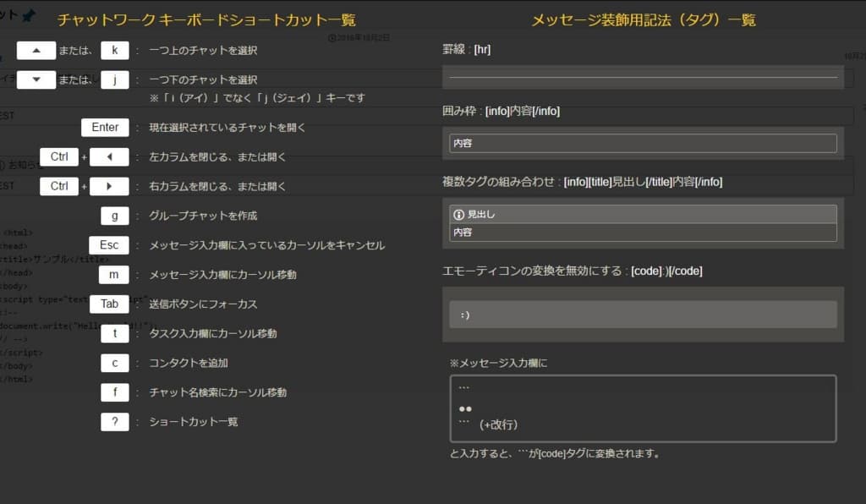Image resolution: width=866 pixels, height=504 pixels.
Task: Click the 囲み枠 : [info]内容[/info] label
Action: 501,111
